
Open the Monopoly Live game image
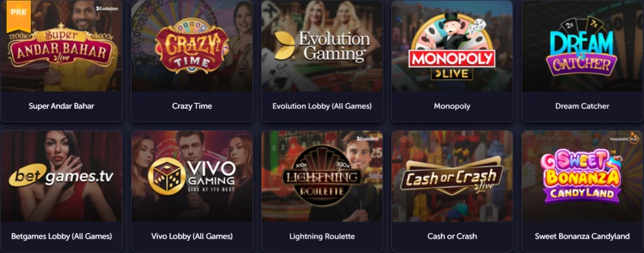[452, 45]
